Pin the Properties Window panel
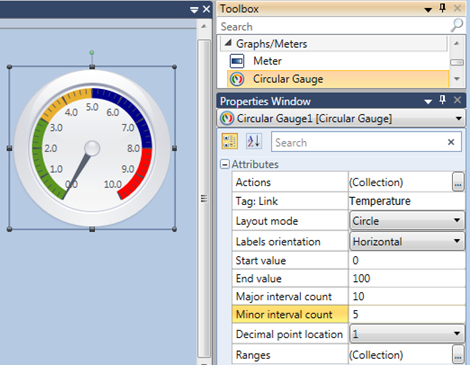Viewport: 470px width, 366px height. [x=443, y=100]
